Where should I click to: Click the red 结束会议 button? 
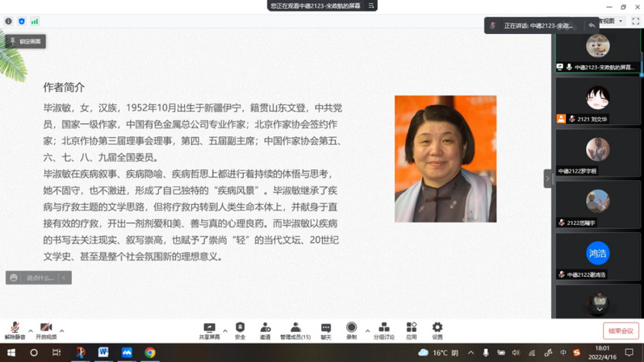621,331
